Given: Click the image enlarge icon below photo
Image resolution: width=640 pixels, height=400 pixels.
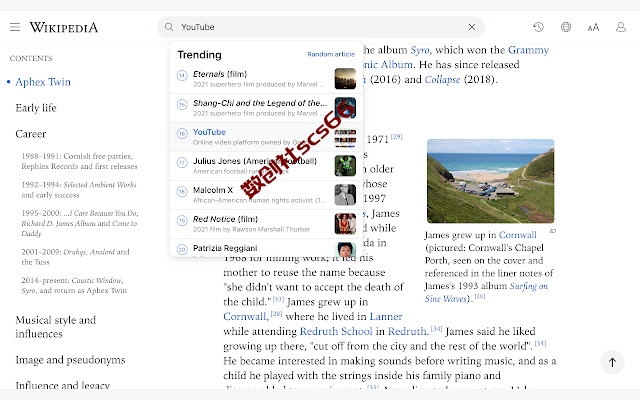Looking at the screenshot, I should click(x=553, y=231).
